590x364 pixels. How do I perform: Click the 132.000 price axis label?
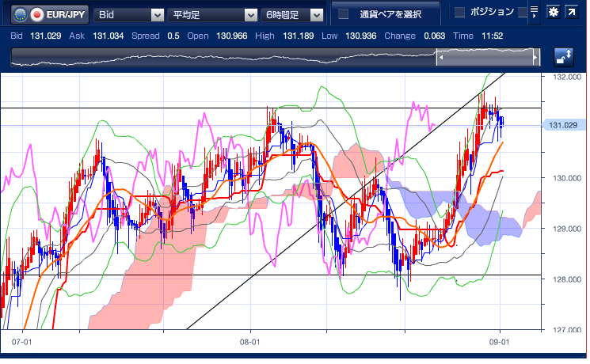tap(567, 77)
